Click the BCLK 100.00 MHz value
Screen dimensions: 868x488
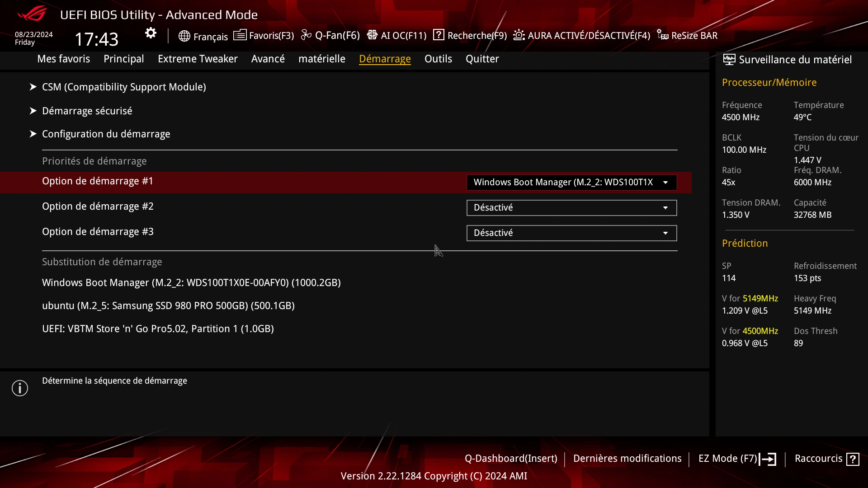click(744, 150)
